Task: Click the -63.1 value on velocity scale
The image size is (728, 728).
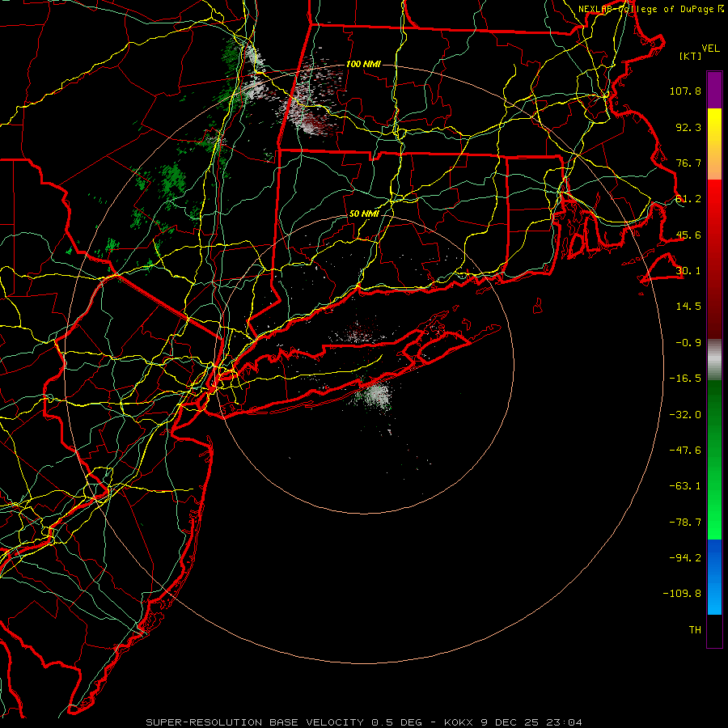Action: point(685,486)
